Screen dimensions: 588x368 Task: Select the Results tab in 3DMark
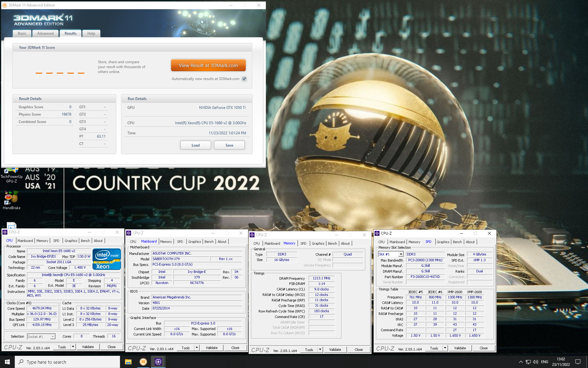pyautogui.click(x=70, y=33)
